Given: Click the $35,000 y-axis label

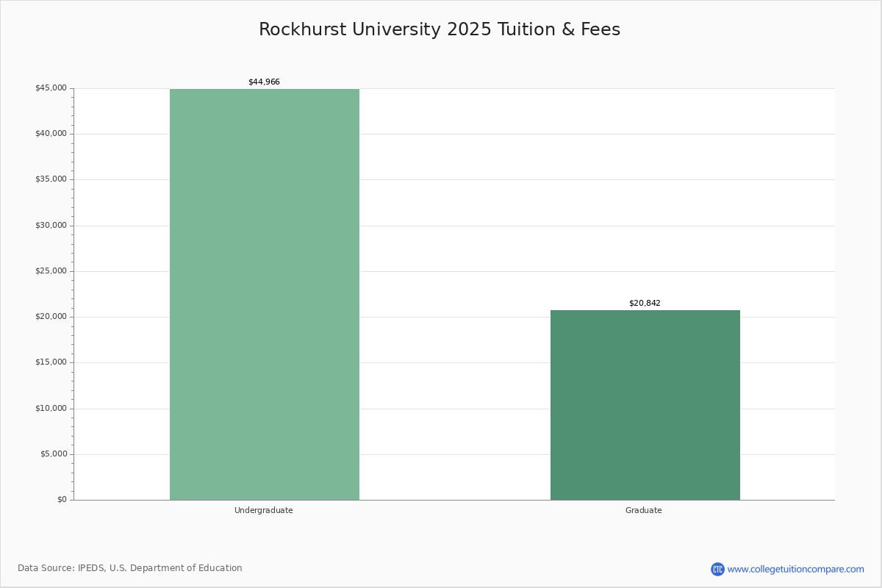Looking at the screenshot, I should pyautogui.click(x=51, y=179).
